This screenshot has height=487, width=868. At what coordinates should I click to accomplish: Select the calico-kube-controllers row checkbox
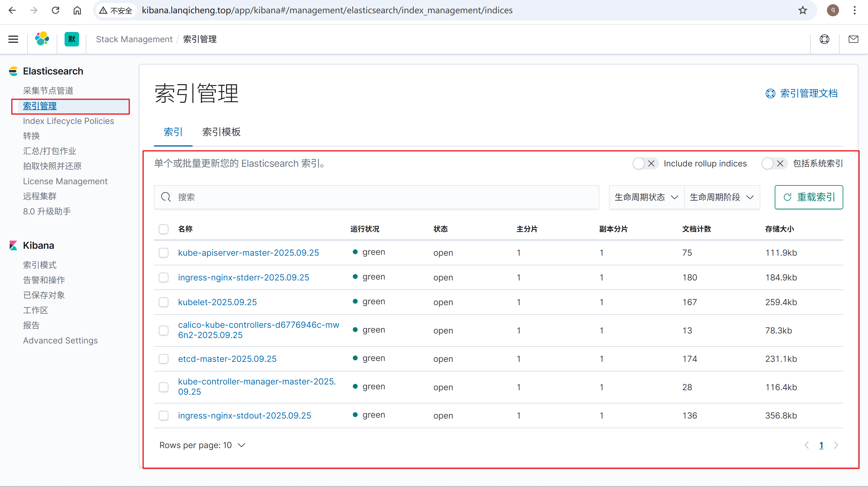coord(164,330)
